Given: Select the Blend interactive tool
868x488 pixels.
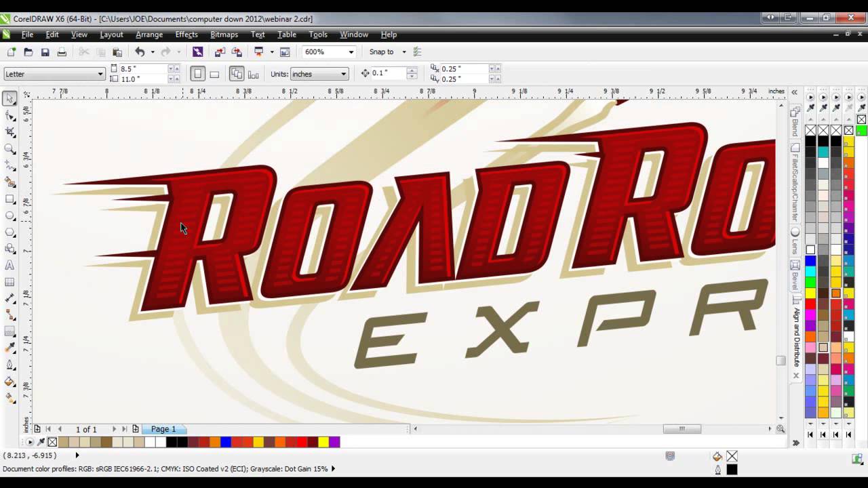Looking at the screenshot, I should coord(9,331).
